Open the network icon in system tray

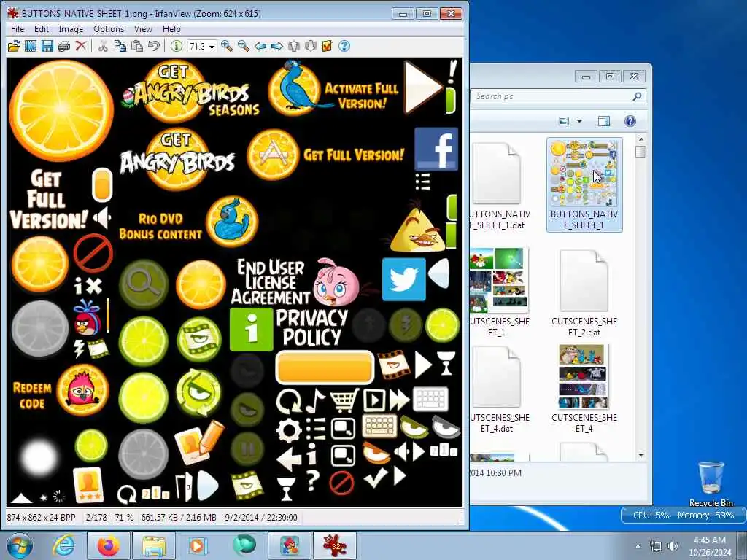pos(656,546)
